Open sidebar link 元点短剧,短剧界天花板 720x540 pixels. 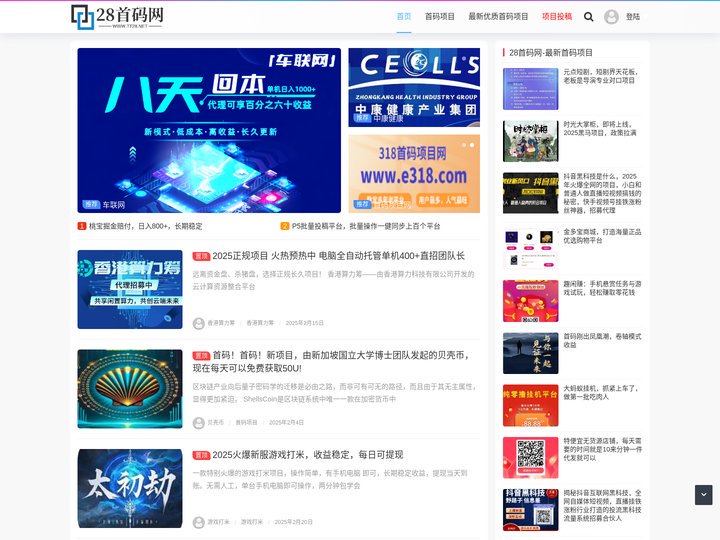pyautogui.click(x=601, y=76)
